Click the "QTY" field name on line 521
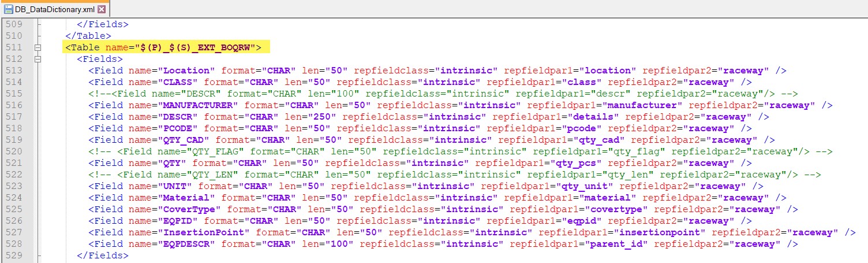This screenshot has width=868, height=263. (173, 163)
